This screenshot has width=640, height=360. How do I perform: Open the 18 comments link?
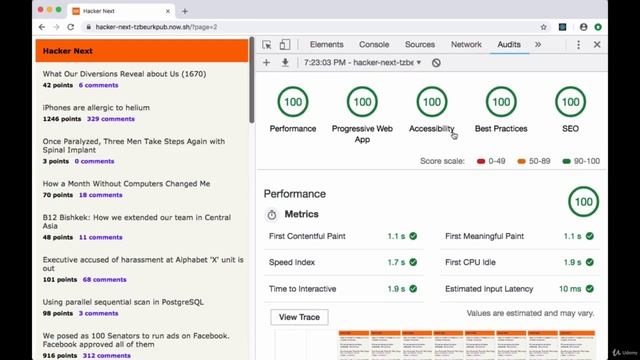tap(100, 195)
